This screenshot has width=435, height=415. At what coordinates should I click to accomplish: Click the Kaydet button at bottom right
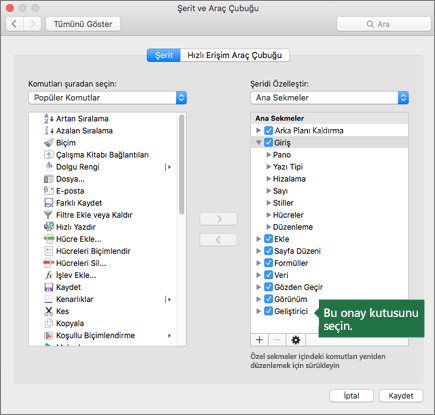[401, 396]
